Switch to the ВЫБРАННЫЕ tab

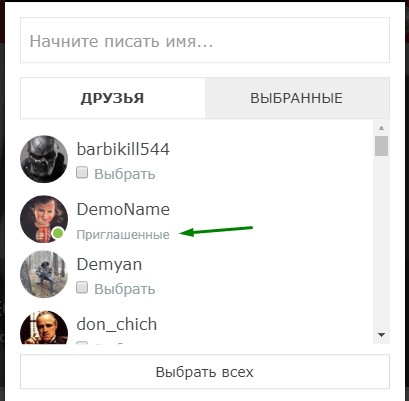pos(297,98)
